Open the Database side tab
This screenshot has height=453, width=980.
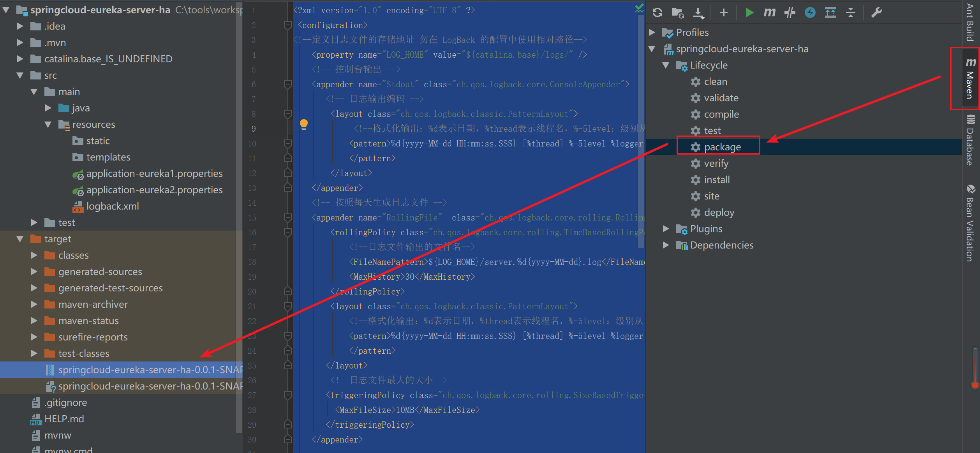970,140
